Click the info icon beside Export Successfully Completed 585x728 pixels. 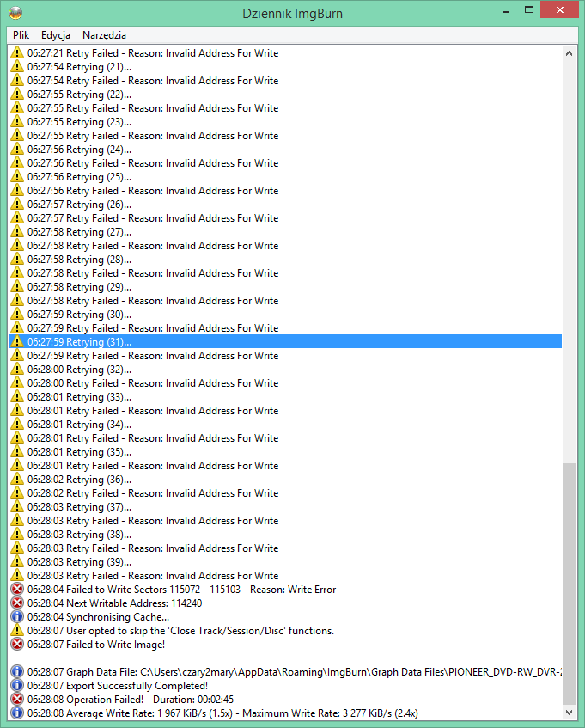(16, 686)
